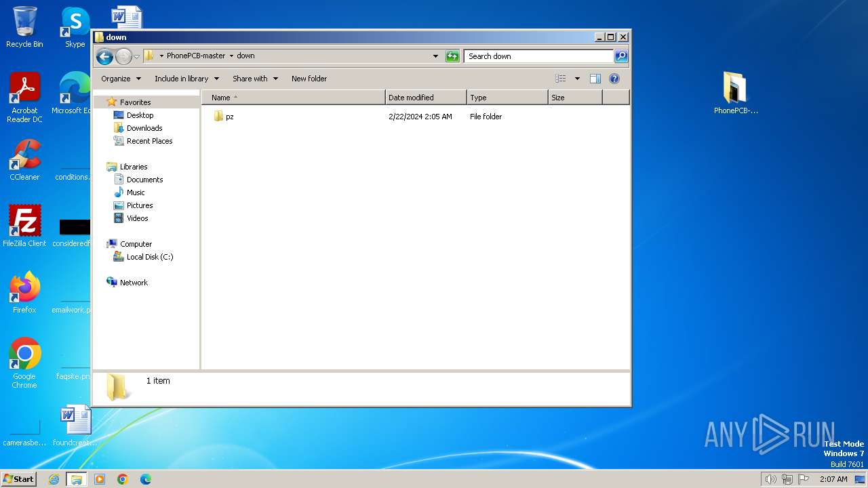Open the Start menu
Viewport: 868px width, 488px height.
[19, 479]
